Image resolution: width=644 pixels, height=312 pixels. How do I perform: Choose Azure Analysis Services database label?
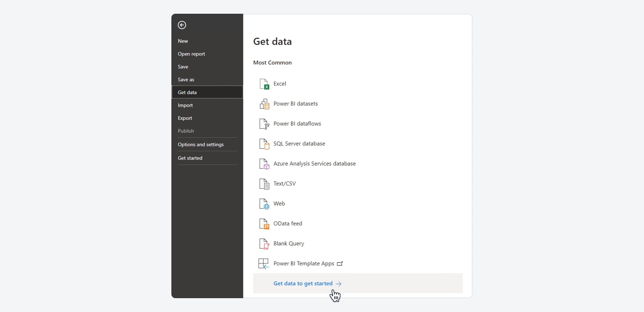(314, 164)
